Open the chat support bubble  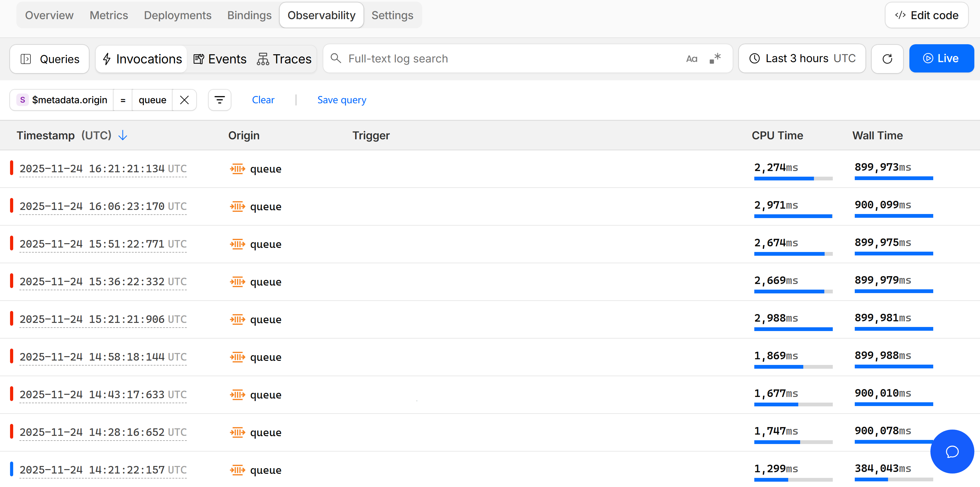click(x=952, y=451)
